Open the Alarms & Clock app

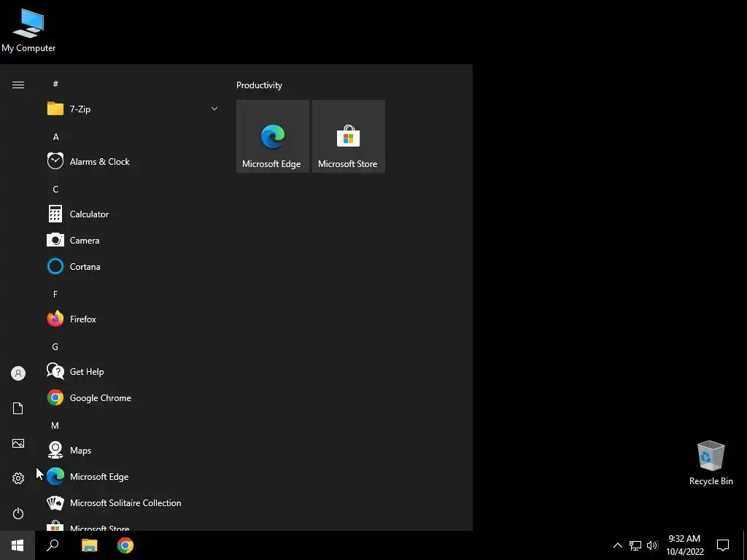[133, 161]
